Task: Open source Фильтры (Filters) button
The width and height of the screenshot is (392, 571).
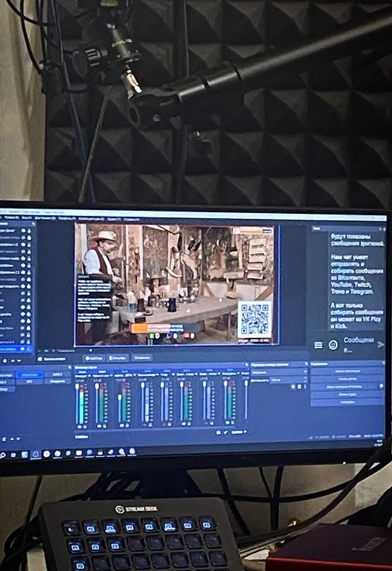Action: click(118, 358)
